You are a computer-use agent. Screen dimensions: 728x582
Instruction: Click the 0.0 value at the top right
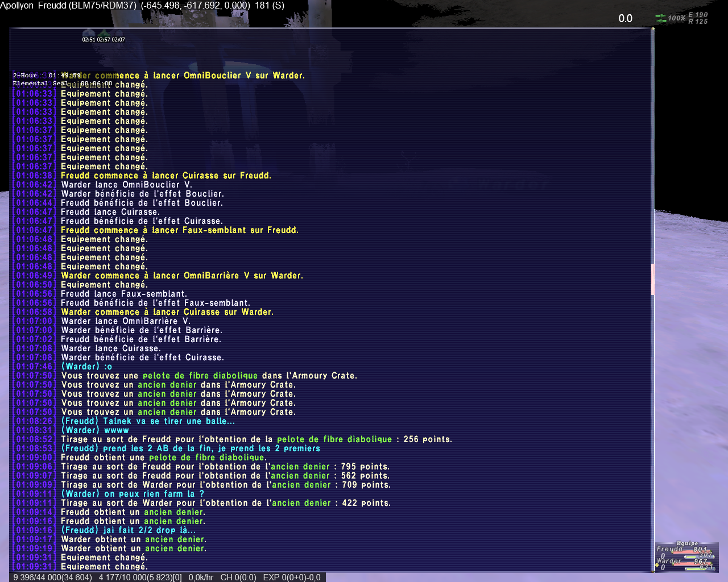625,19
